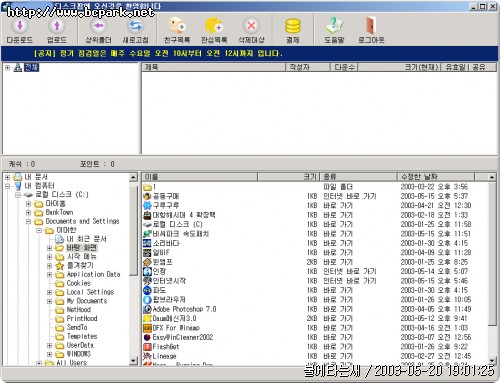Viewport: 500px width, 383px height.
Task: Sort by the 다운수 column header
Action: (344, 67)
